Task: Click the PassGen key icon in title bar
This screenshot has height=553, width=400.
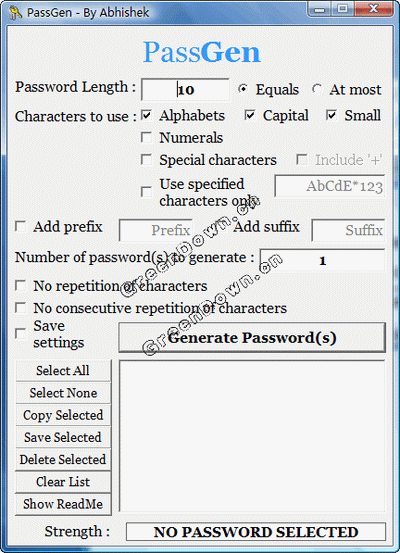Action: coord(15,13)
